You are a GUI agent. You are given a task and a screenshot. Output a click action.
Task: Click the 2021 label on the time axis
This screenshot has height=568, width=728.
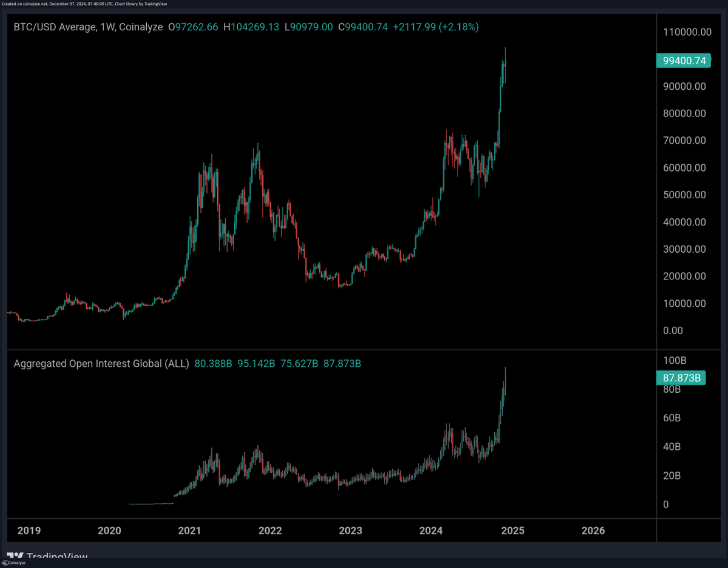click(x=190, y=530)
